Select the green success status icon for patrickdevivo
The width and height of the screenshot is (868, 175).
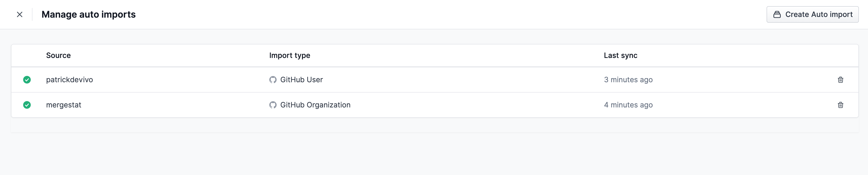tap(27, 80)
